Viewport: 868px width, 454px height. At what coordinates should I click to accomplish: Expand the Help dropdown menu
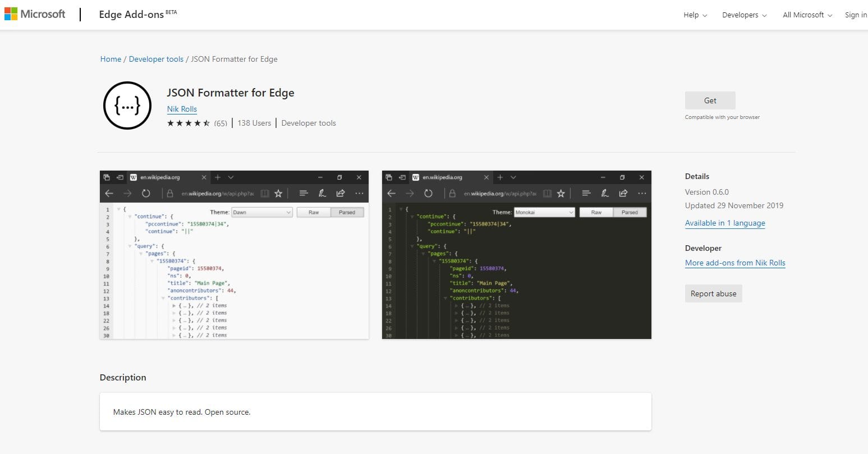[x=695, y=15]
